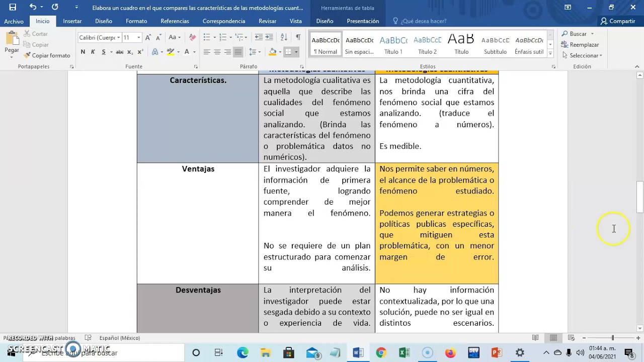The height and width of the screenshot is (362, 644).
Task: Apply superscript formatting
Action: [x=140, y=52]
